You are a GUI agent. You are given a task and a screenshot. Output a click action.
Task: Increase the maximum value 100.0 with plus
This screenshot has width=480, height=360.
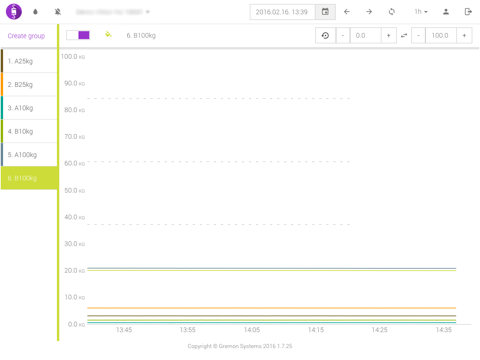click(464, 35)
